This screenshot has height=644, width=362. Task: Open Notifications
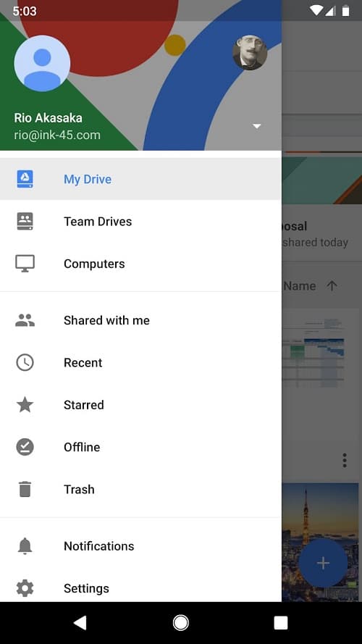[140, 545]
